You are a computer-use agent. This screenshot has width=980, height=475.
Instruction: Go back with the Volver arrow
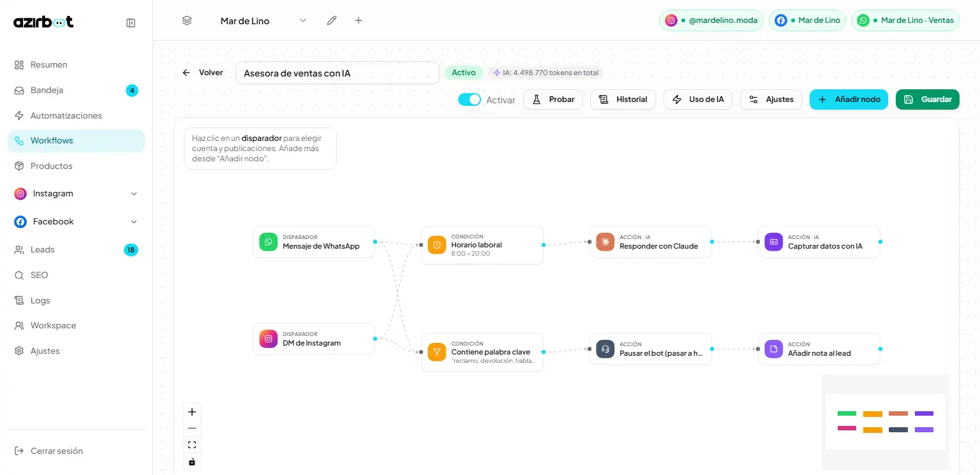(x=186, y=73)
